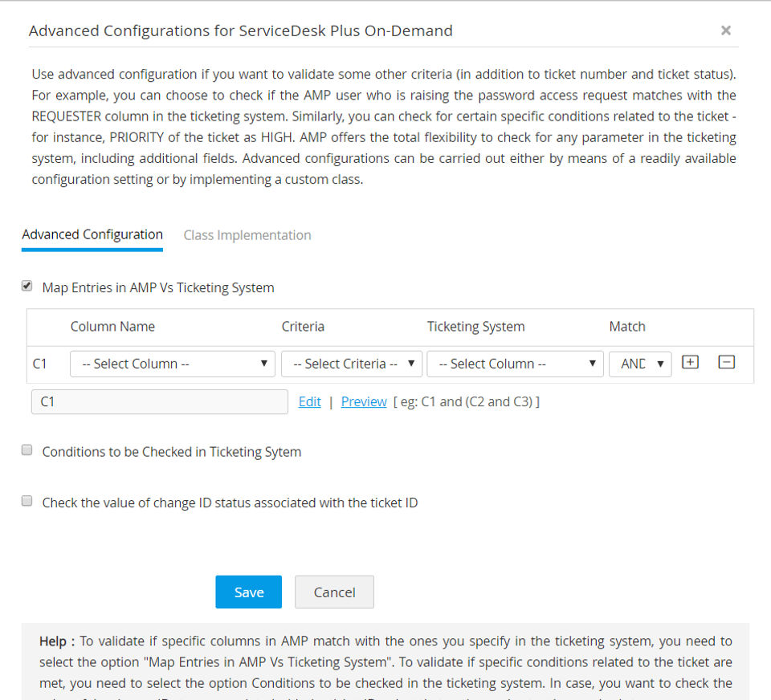Screen dimensions: 771x700
Task: Uncheck Map Entries in AMP Vs Ticketing System
Action: (27, 286)
